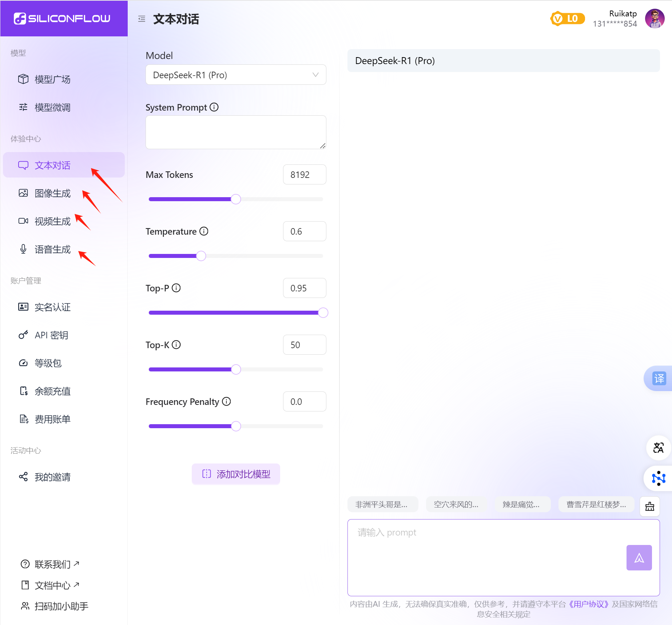Click the 等级包 gauge icon
672x625 pixels.
(x=23, y=363)
